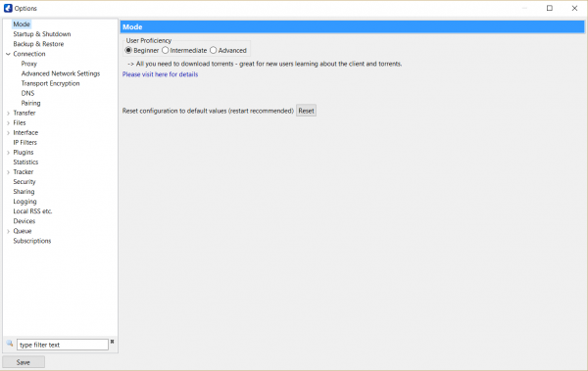Viewport: 588px width, 371px height.
Task: Open the Devices settings
Action: pos(24,221)
